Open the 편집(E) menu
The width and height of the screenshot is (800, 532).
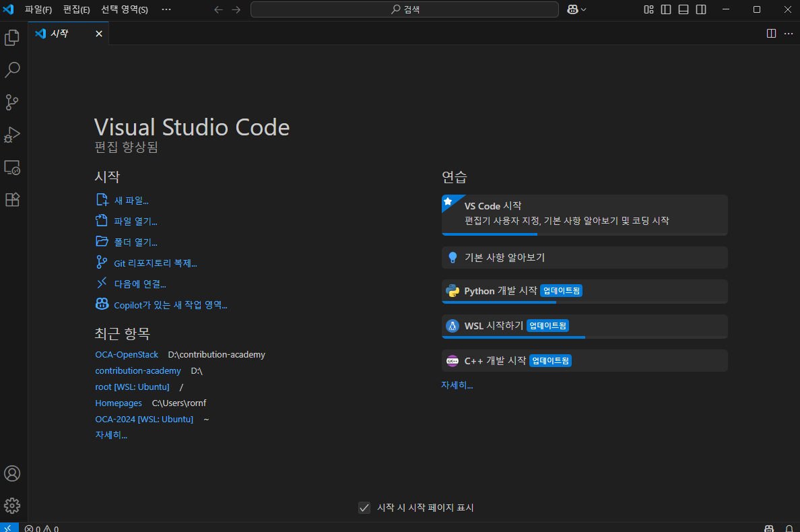coord(77,9)
